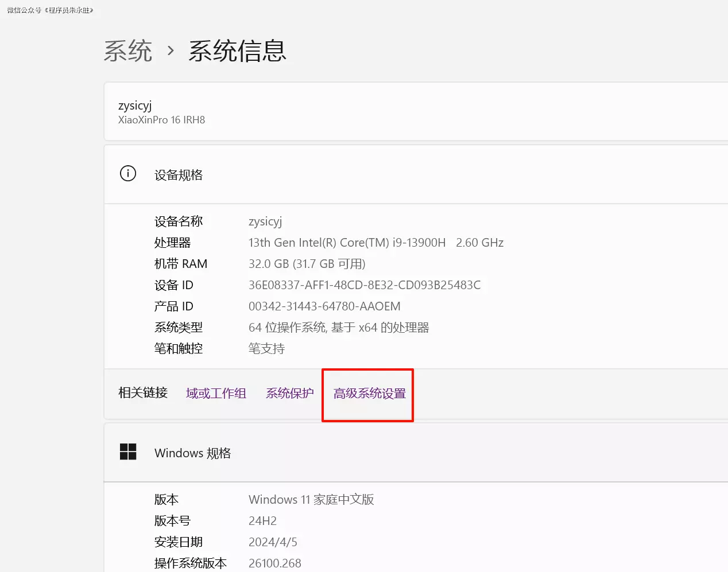Click the 操作系统版本 value 26100.268
The width and height of the screenshot is (728, 572).
click(274, 563)
